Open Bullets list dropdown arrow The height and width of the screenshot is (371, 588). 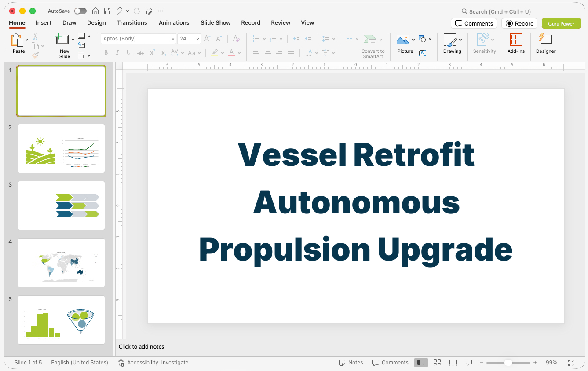point(264,39)
